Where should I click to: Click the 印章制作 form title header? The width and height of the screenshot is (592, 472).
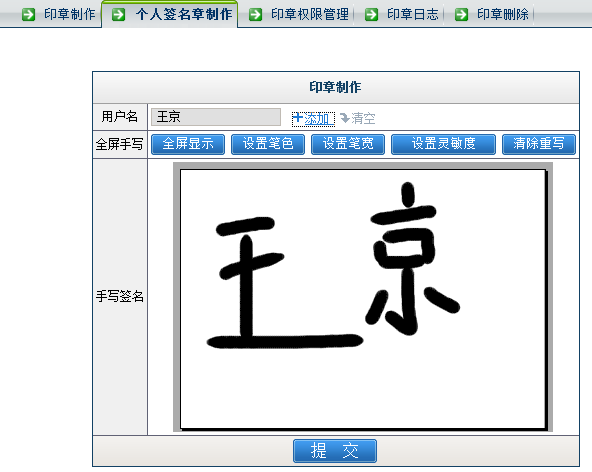tap(335, 87)
